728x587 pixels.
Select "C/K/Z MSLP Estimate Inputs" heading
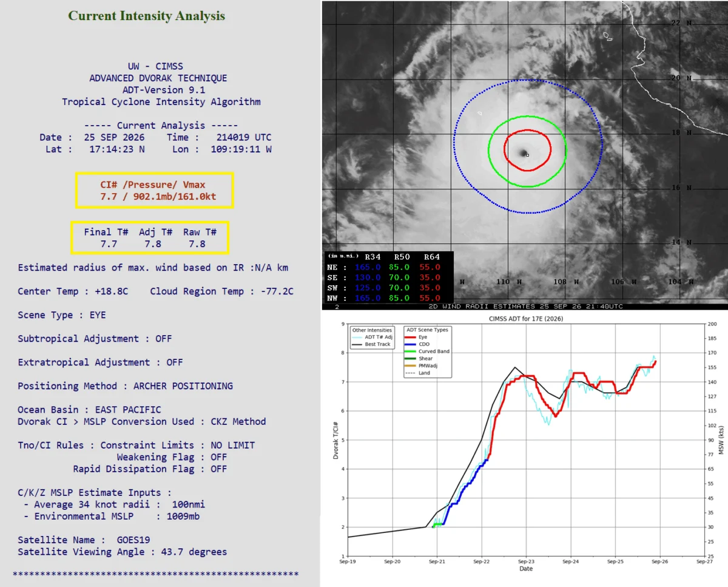click(95, 493)
